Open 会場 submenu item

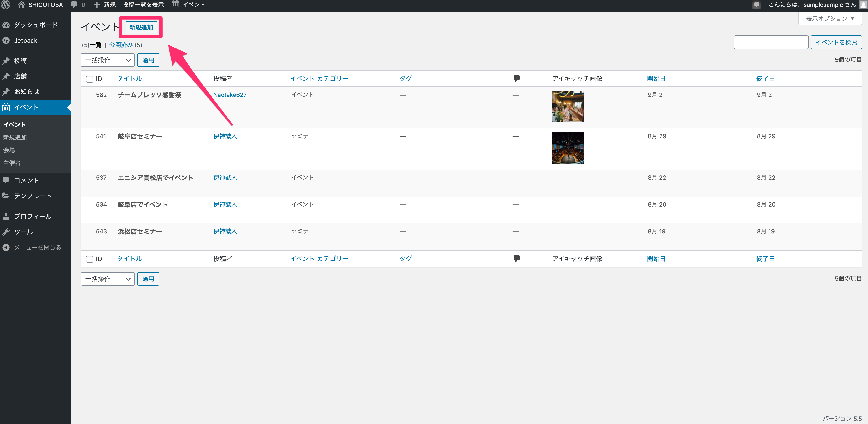pos(9,150)
